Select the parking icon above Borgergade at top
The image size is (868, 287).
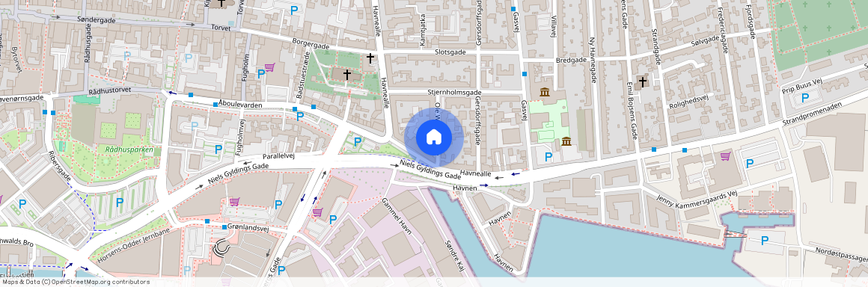tap(294, 10)
